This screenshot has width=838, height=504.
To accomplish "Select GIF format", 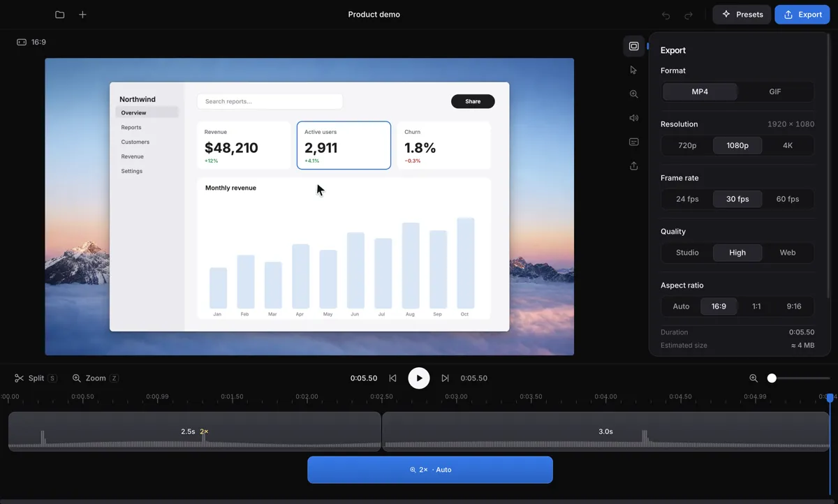I will click(x=775, y=91).
